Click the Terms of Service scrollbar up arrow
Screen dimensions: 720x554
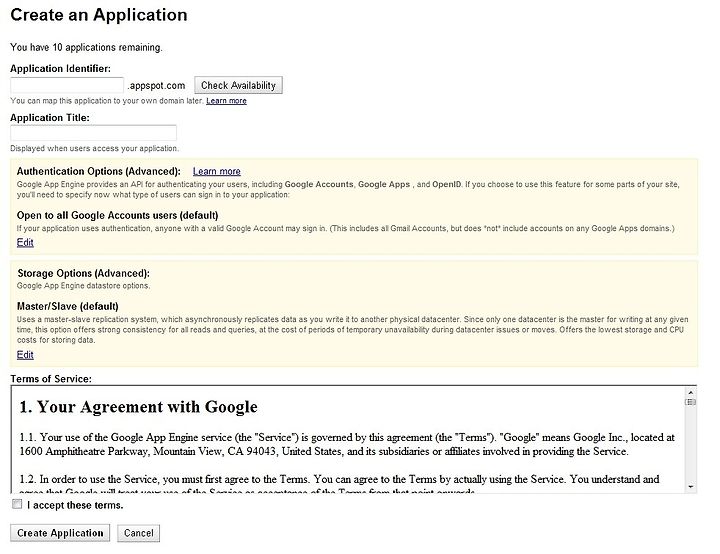pyautogui.click(x=690, y=392)
